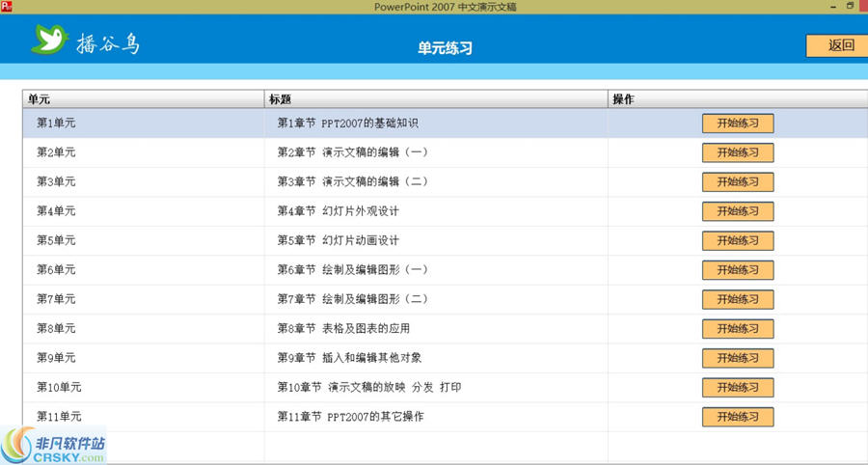The width and height of the screenshot is (868, 465).
Task: Click title 第1章节 PPT2007的基础知识
Action: (347, 123)
